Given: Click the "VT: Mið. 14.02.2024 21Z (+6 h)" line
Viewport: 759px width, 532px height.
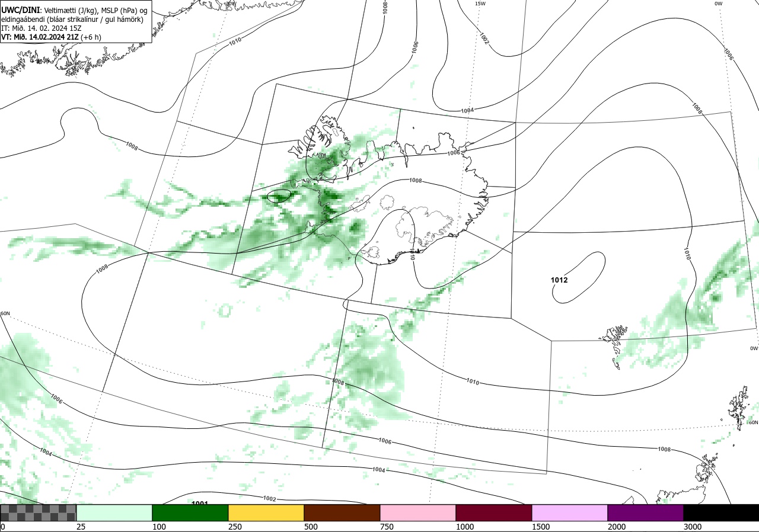Looking at the screenshot, I should point(52,36).
